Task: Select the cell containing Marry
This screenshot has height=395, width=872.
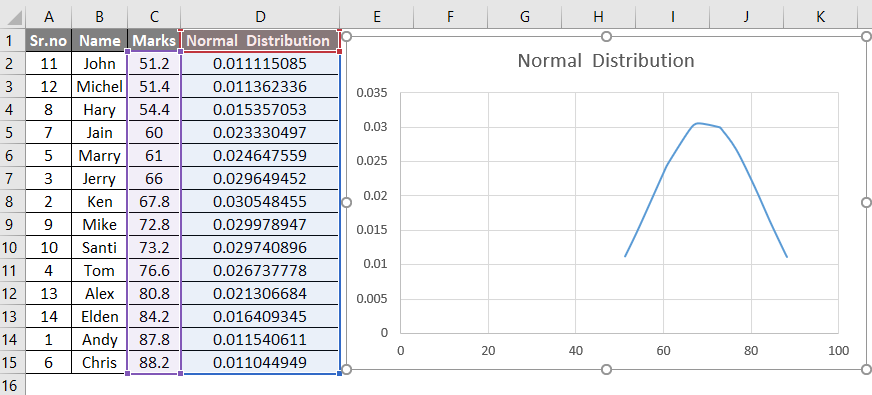Action: point(100,156)
